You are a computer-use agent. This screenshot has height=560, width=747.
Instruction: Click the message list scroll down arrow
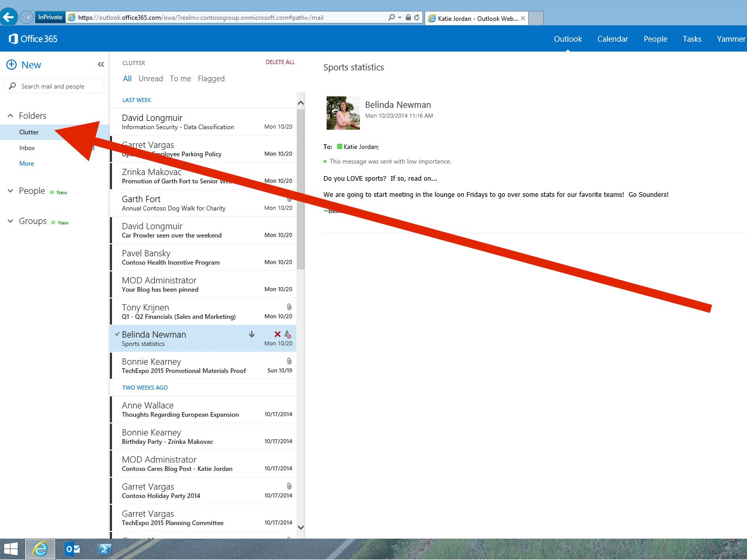pyautogui.click(x=301, y=528)
